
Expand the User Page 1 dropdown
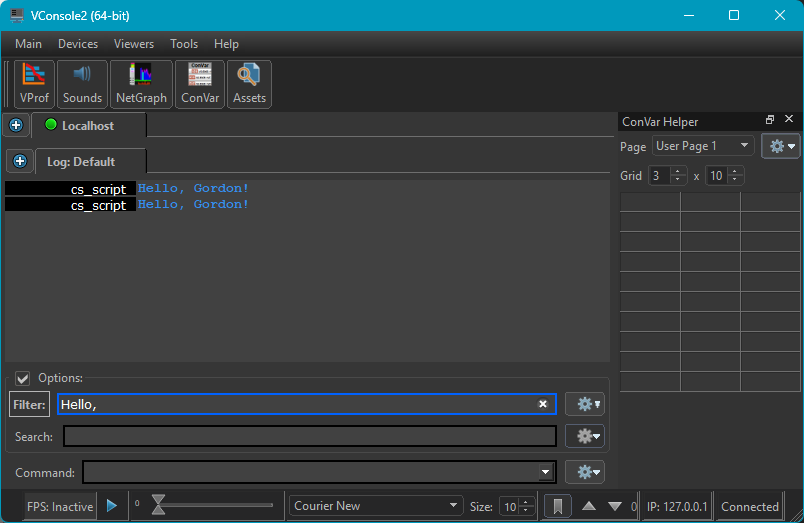[x=703, y=146]
